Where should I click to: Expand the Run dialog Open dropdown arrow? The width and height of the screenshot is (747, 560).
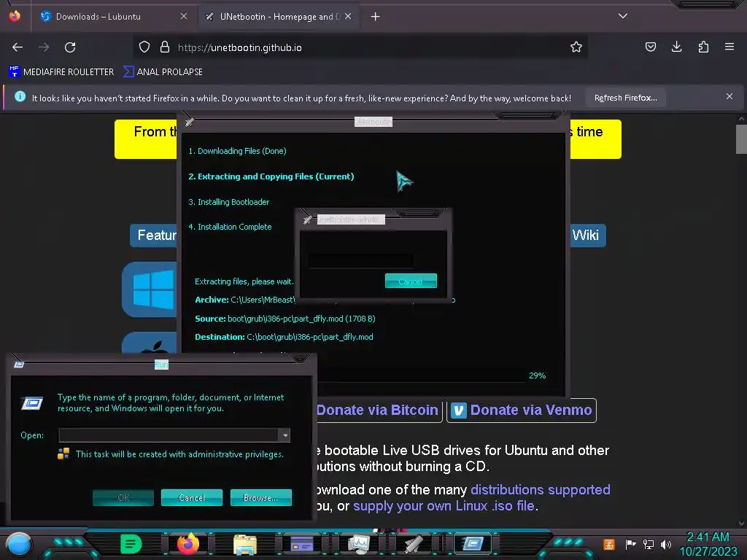(x=284, y=435)
